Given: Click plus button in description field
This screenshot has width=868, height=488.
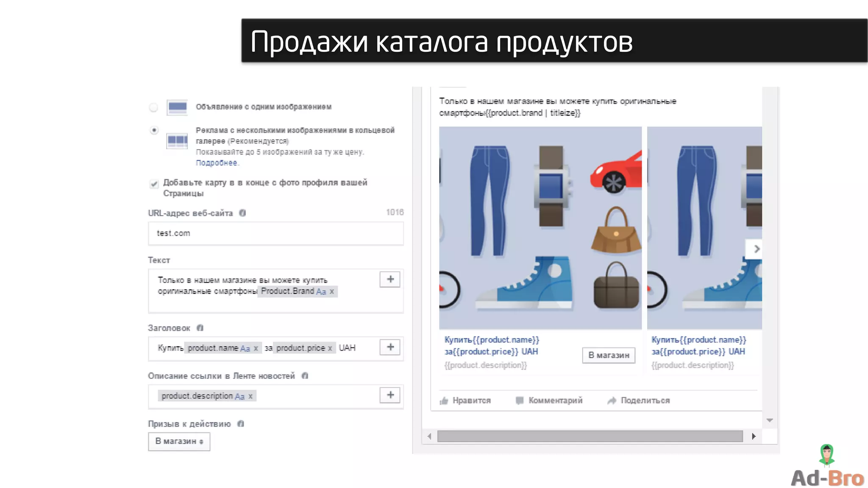Looking at the screenshot, I should coord(390,395).
